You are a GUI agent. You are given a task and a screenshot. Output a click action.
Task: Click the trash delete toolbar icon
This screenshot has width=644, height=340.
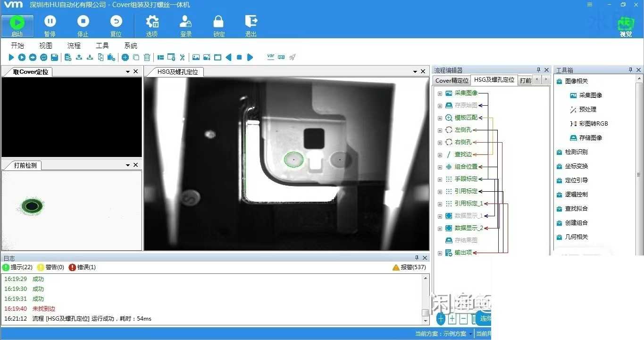(x=147, y=57)
